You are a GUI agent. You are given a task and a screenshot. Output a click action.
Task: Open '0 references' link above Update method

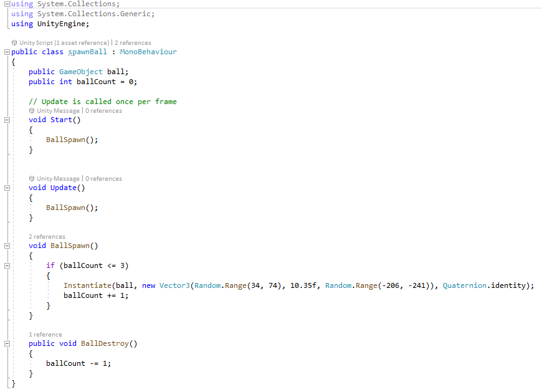tap(103, 179)
